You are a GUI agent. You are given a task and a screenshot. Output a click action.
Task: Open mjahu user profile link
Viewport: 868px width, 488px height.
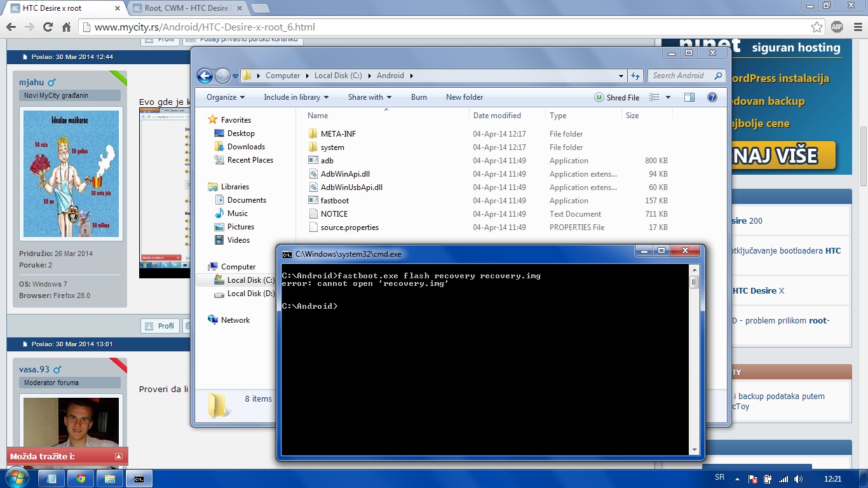[x=31, y=82]
